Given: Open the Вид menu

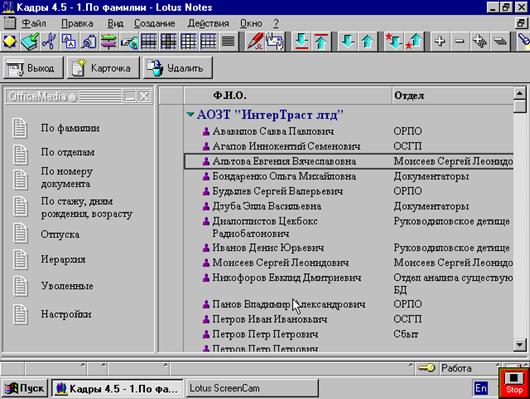Looking at the screenshot, I should 115,23.
